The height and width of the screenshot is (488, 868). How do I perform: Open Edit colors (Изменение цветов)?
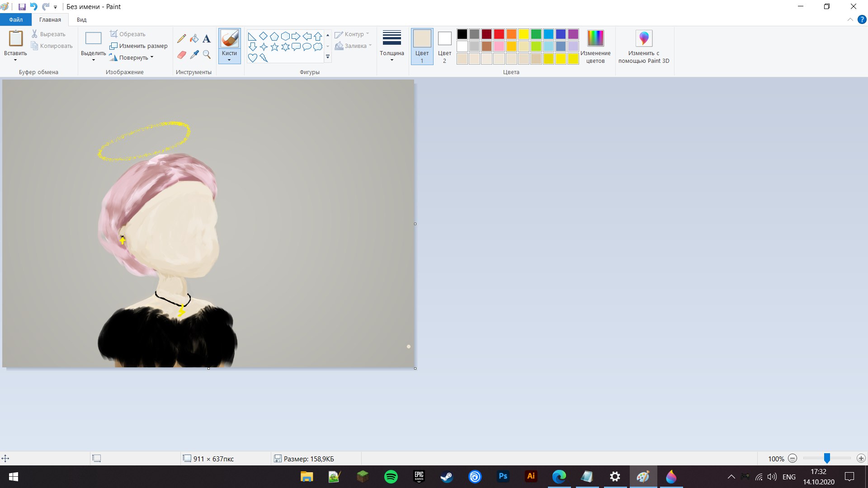(595, 46)
